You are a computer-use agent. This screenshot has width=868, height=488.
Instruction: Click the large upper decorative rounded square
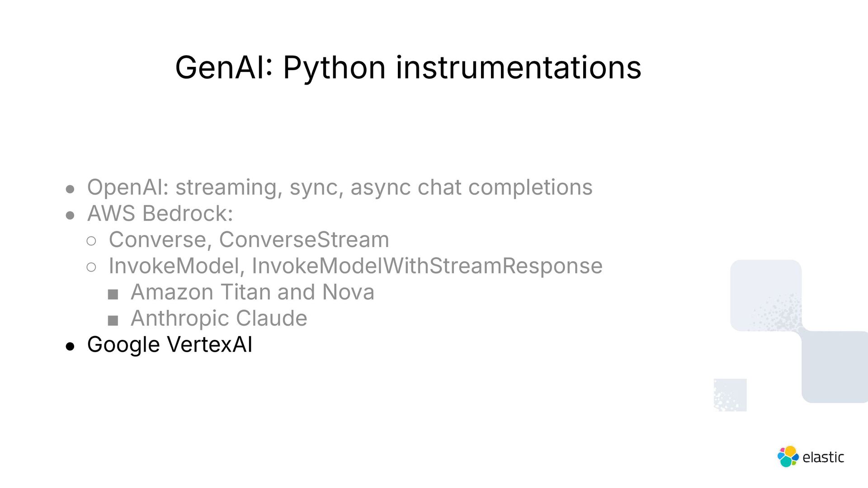[766, 296]
